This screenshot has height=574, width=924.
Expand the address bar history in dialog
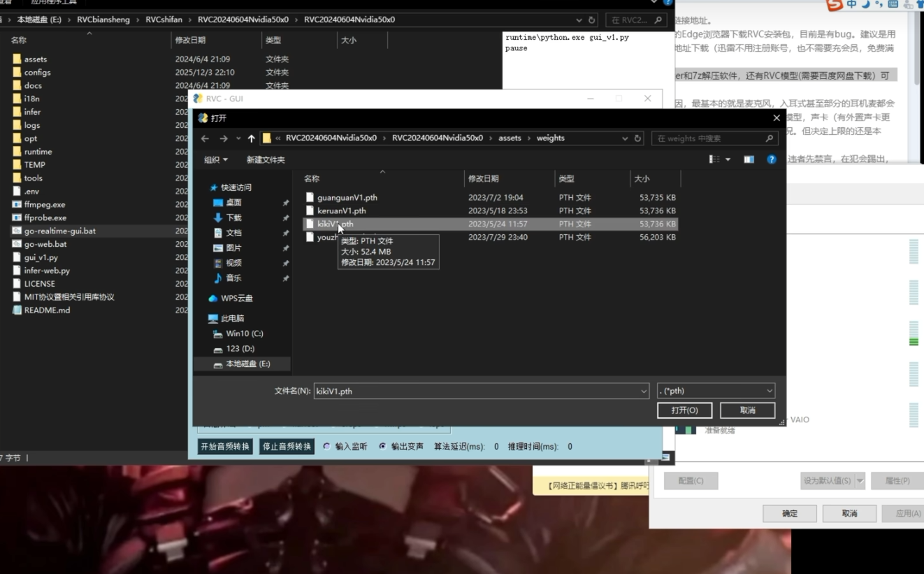(x=625, y=138)
